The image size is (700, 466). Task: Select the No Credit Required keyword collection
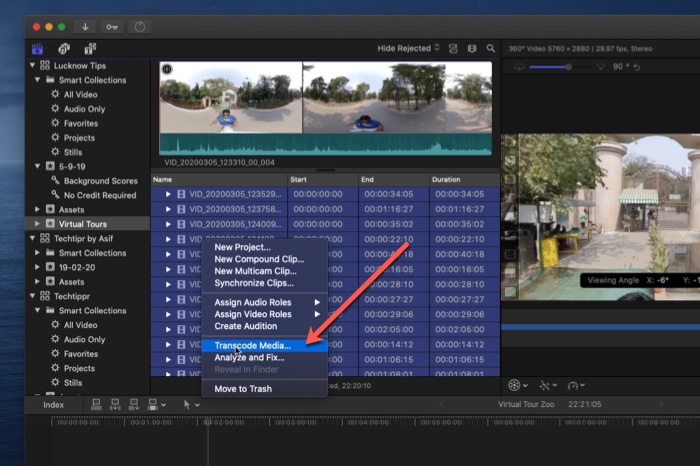point(100,195)
